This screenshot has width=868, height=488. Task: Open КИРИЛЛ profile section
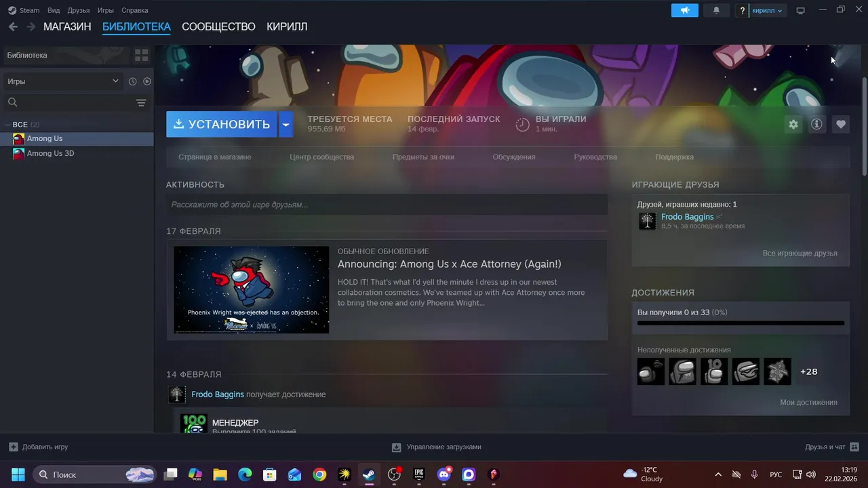pyautogui.click(x=287, y=26)
